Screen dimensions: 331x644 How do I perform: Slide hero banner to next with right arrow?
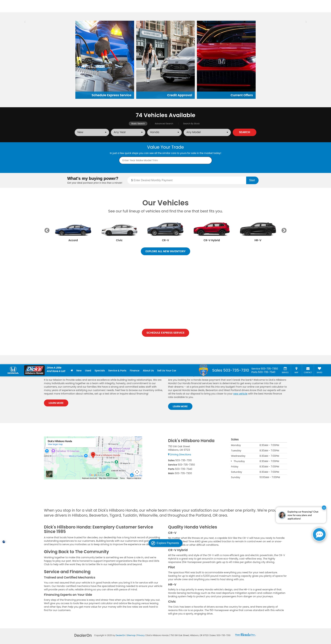[x=306, y=22]
